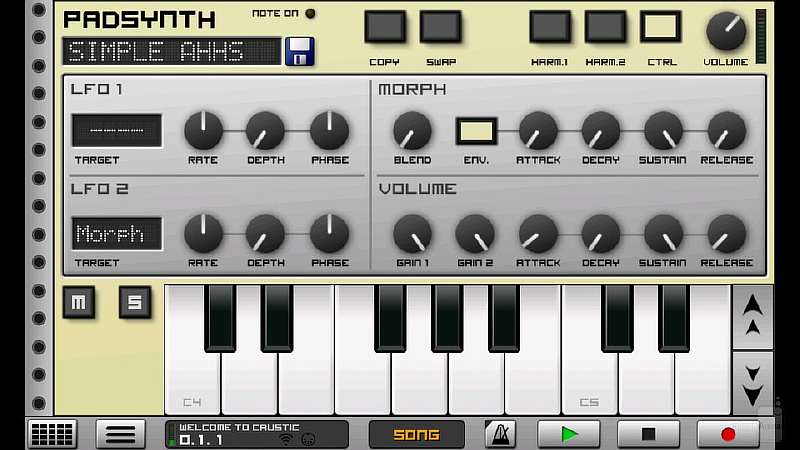
Task: Toggle the M mute button
Action: pos(78,302)
